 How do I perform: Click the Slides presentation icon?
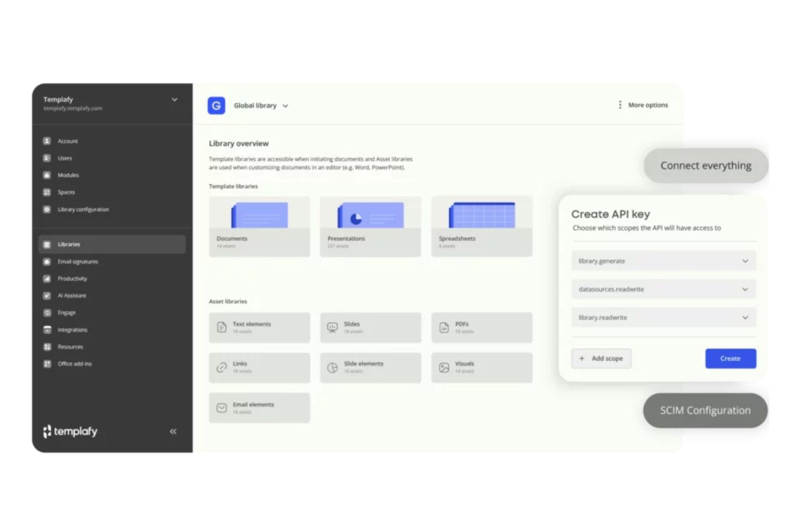coord(333,327)
